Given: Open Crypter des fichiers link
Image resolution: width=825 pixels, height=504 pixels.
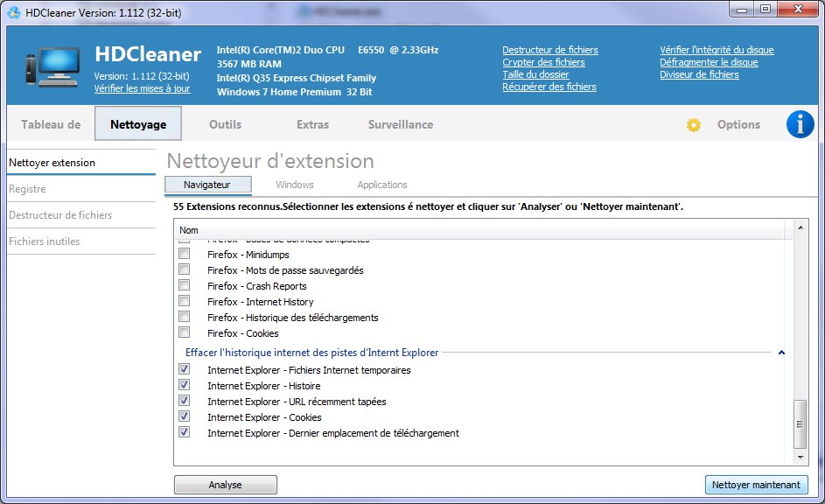Looking at the screenshot, I should tap(543, 62).
